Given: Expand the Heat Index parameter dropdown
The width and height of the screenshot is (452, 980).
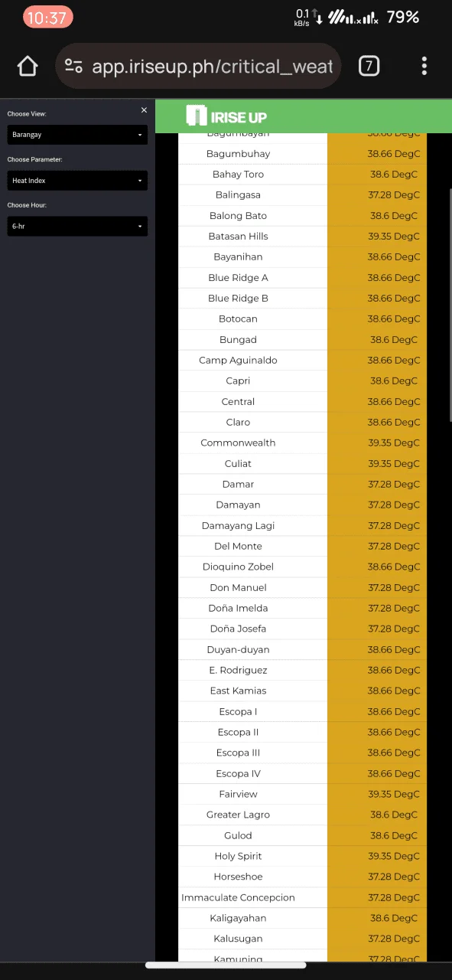Looking at the screenshot, I should coord(77,181).
